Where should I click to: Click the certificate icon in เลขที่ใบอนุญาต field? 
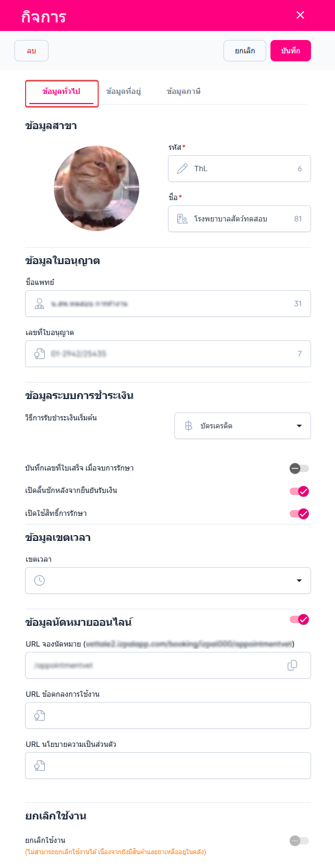tap(39, 354)
